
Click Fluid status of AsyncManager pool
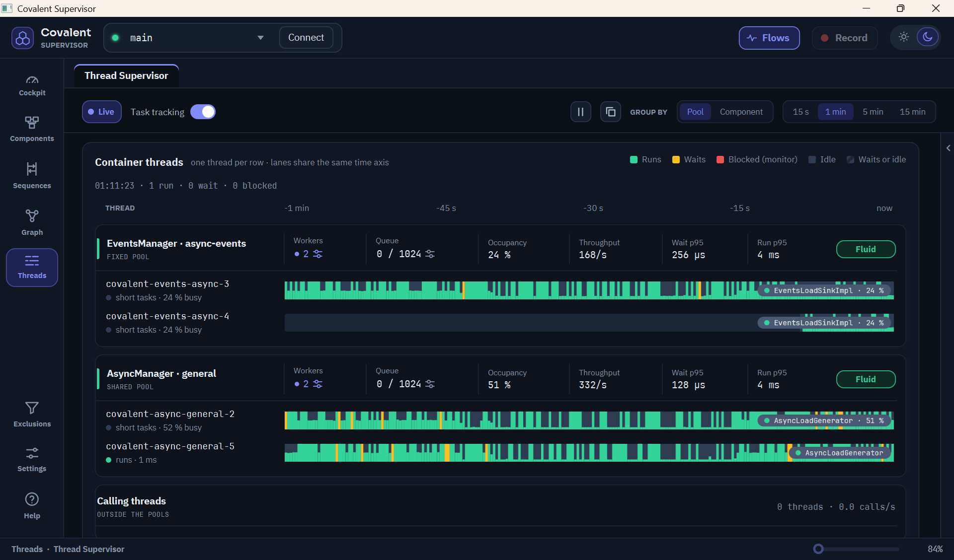866,379
